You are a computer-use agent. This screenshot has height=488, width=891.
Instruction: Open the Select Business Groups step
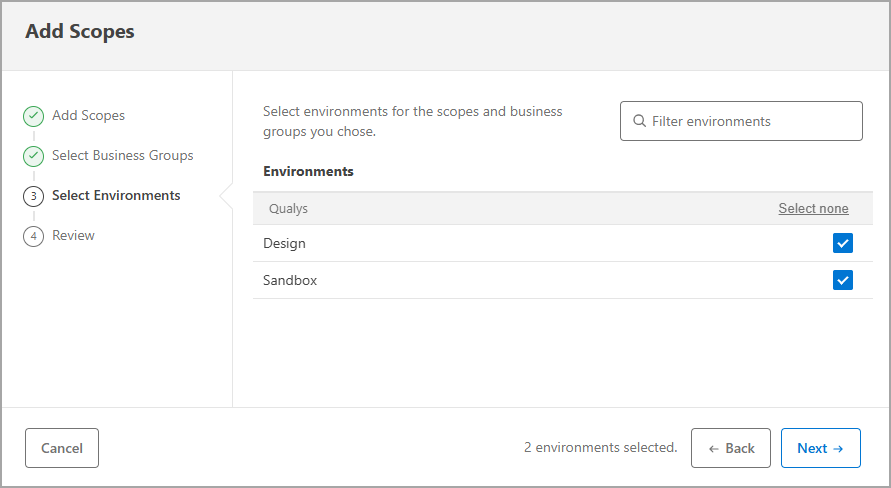click(x=122, y=156)
